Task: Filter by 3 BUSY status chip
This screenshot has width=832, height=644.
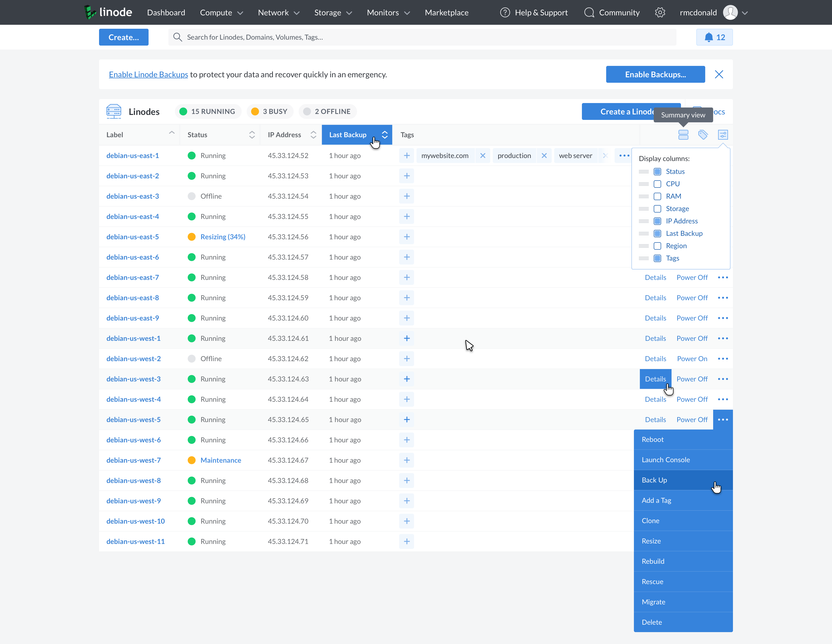Action: (x=270, y=111)
